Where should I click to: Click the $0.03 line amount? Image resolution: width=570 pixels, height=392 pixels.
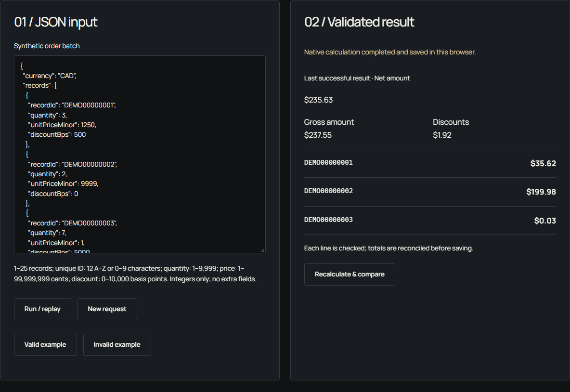[545, 221]
